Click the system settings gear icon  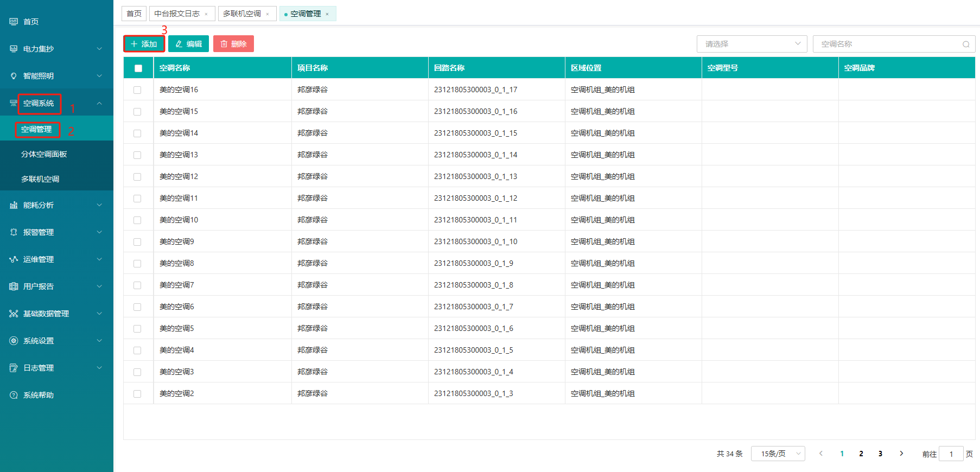(14, 341)
